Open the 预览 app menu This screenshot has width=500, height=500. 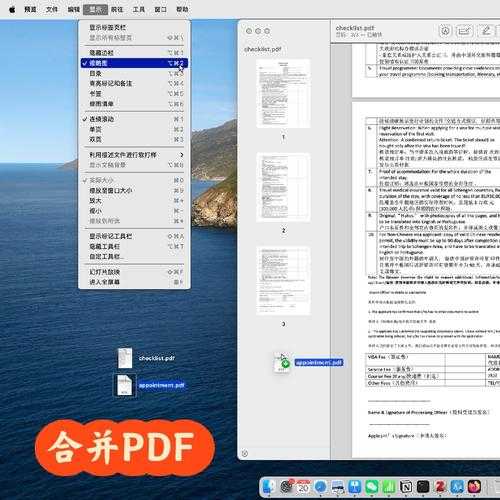click(30, 9)
